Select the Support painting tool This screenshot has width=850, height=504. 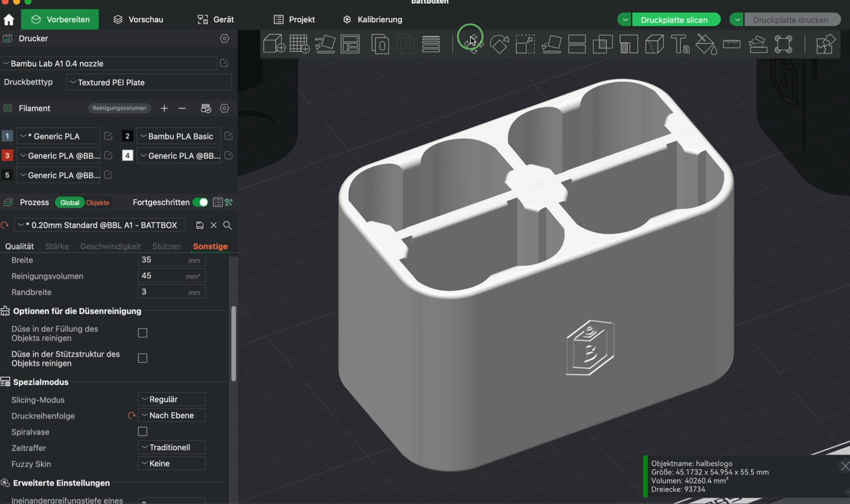click(x=629, y=44)
